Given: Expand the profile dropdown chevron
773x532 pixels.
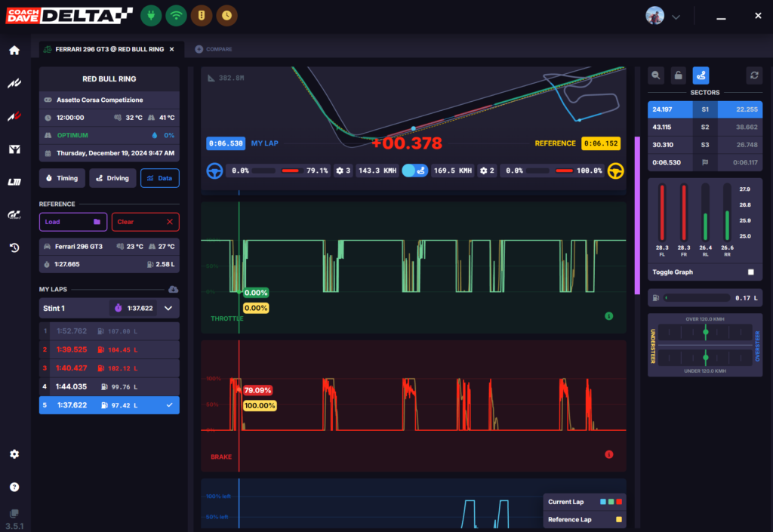Looking at the screenshot, I should pyautogui.click(x=676, y=17).
